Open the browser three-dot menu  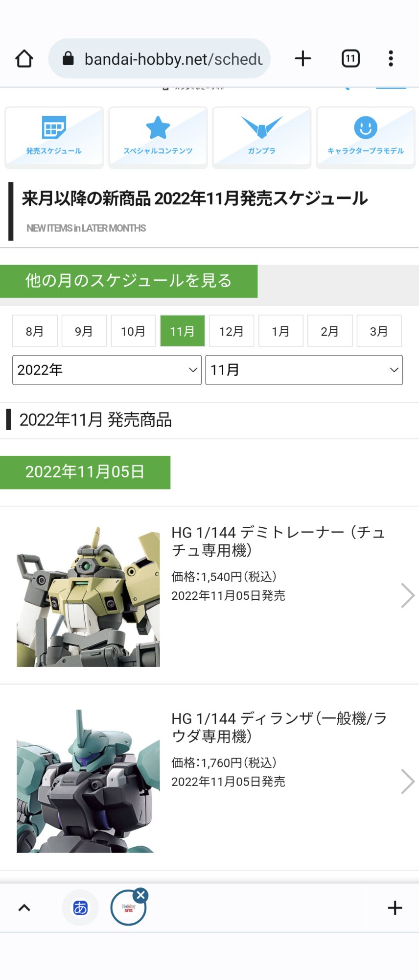point(391,59)
